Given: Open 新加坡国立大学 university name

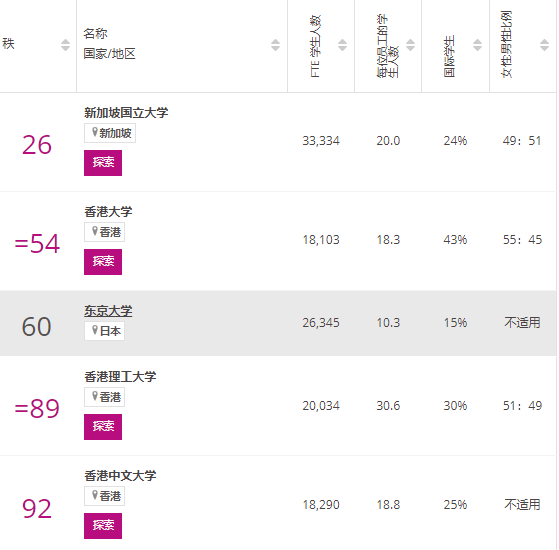Looking at the screenshot, I should click(126, 113).
